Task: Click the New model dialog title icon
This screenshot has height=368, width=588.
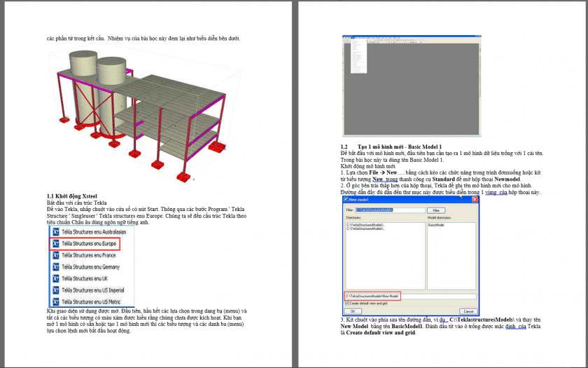Action: point(346,199)
